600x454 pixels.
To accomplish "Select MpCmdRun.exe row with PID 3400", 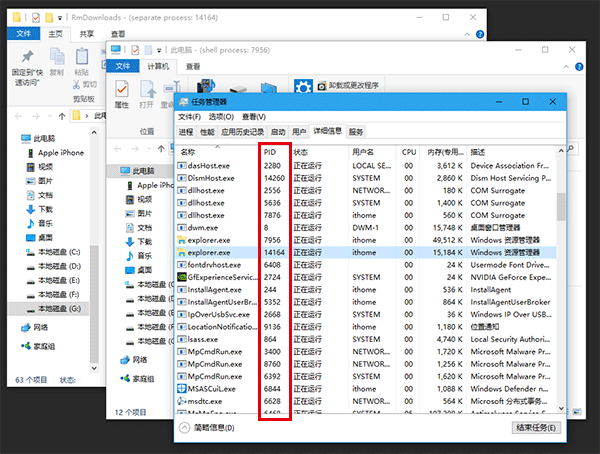I will tap(366, 351).
